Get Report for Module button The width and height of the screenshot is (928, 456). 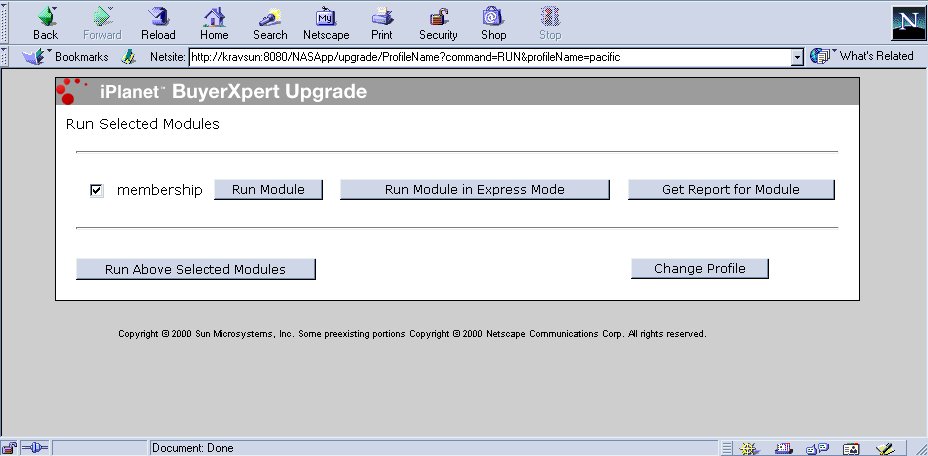(731, 190)
